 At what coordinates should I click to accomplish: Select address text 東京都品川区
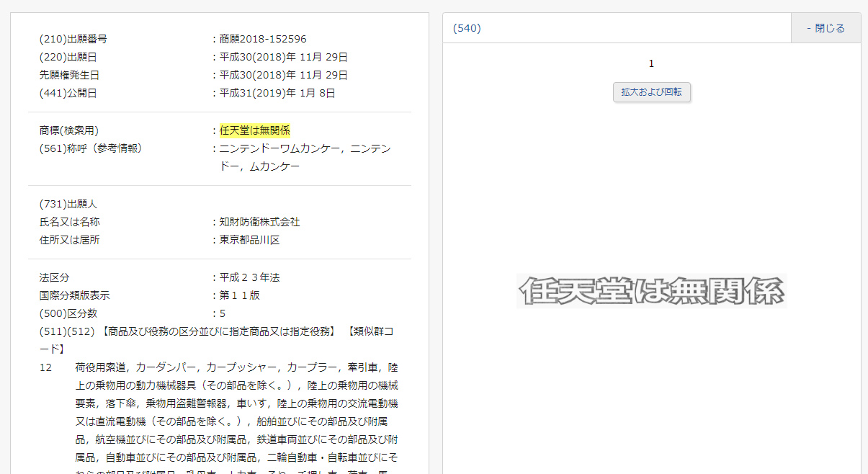pos(250,240)
